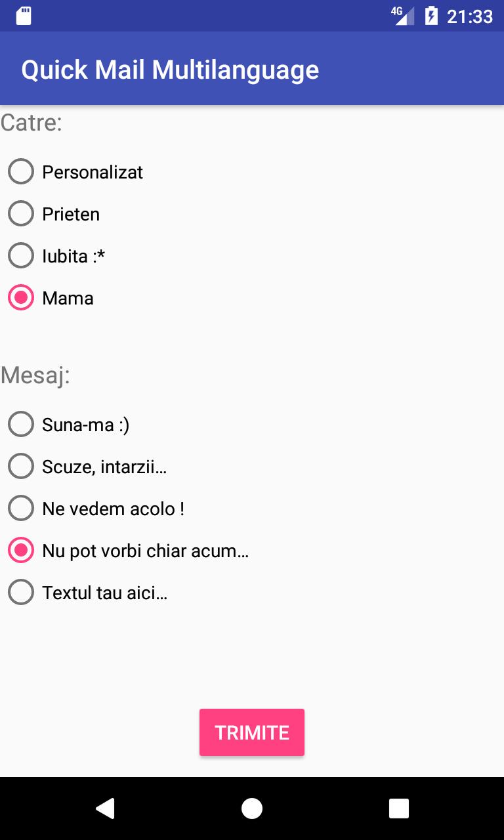
Task: Send the mail with TRIMITE button
Action: pos(252,732)
